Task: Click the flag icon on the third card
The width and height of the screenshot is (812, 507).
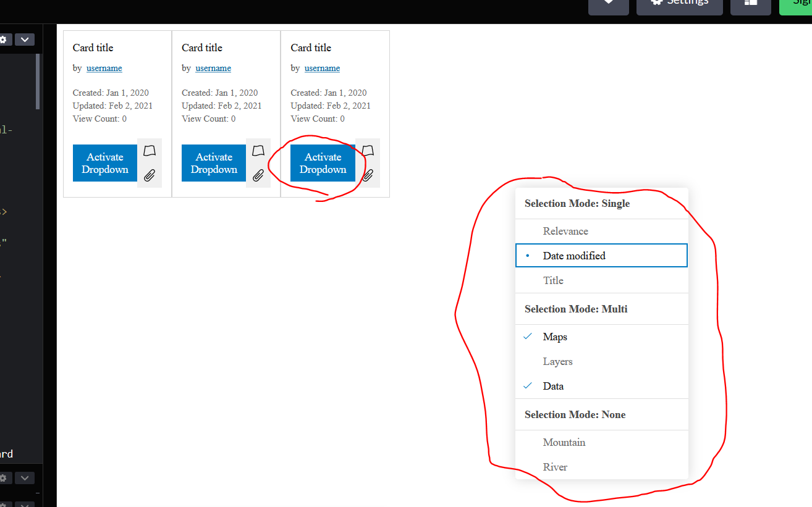Action: pyautogui.click(x=367, y=150)
